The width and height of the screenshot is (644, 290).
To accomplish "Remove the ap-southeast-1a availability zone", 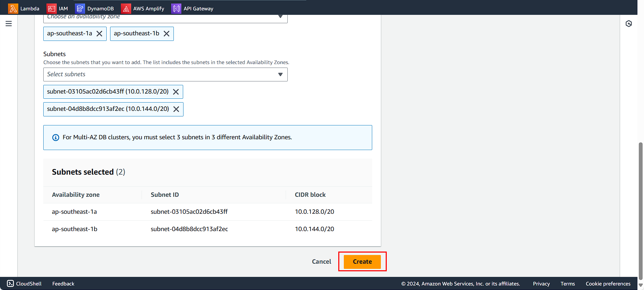I will click(x=99, y=34).
